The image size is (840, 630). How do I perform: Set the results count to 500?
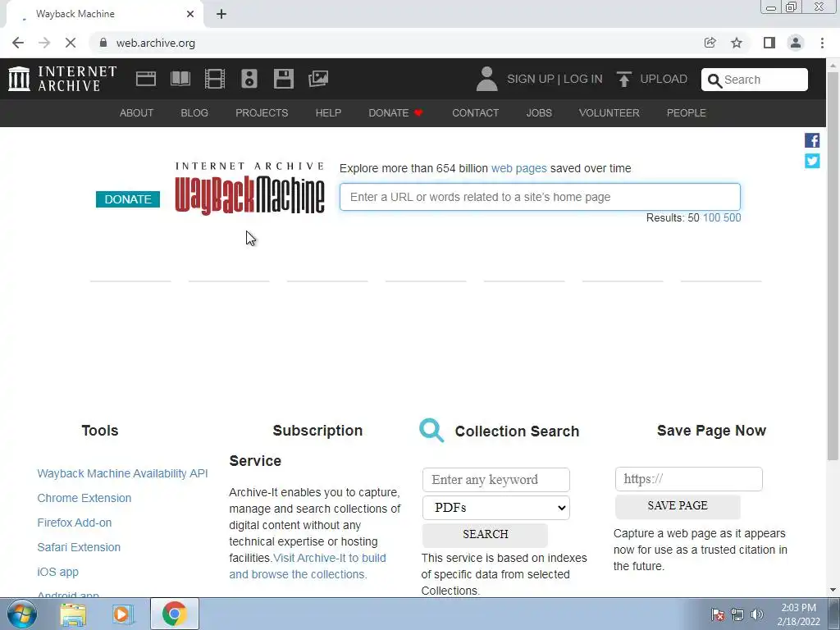tap(733, 217)
